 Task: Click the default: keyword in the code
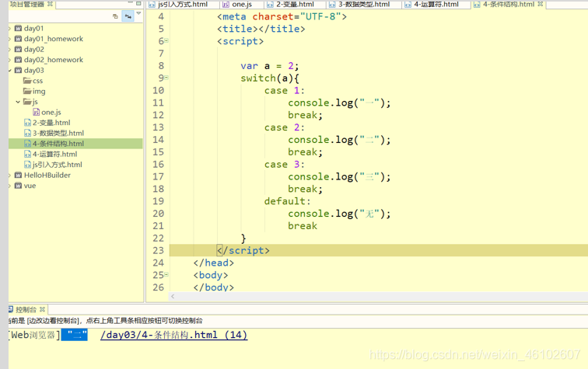click(x=287, y=201)
